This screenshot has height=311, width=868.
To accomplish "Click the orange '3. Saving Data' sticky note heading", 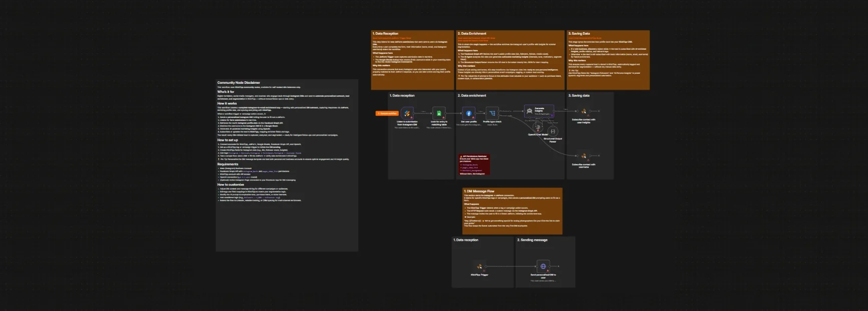I will pyautogui.click(x=579, y=34).
